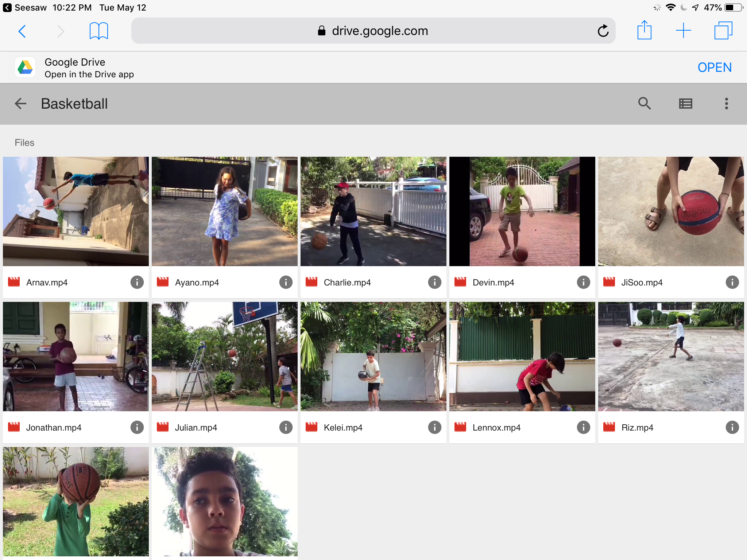Tap the Safari back arrow
The height and width of the screenshot is (560, 747).
(x=22, y=31)
